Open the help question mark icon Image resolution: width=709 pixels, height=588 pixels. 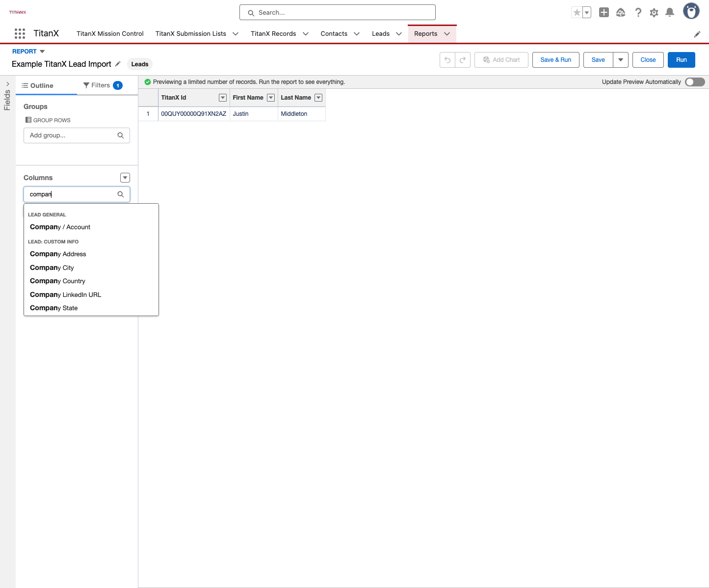pyautogui.click(x=638, y=13)
